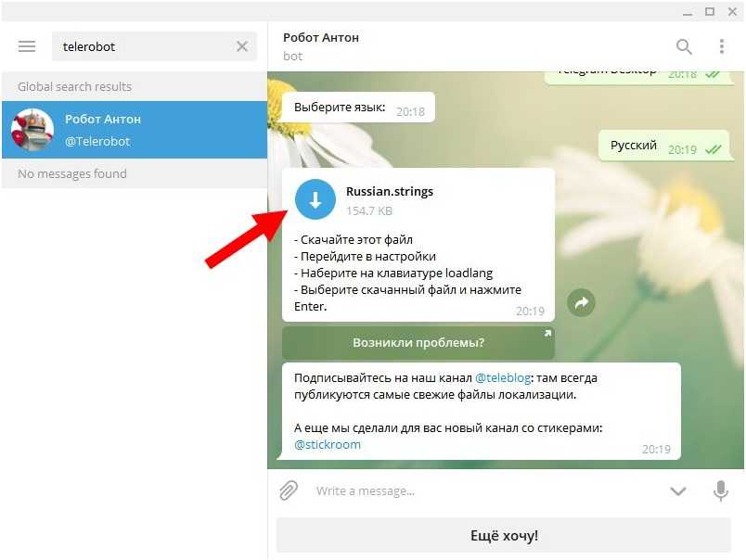Focus the Write a message field
This screenshot has height=560, width=746.
[x=485, y=490]
